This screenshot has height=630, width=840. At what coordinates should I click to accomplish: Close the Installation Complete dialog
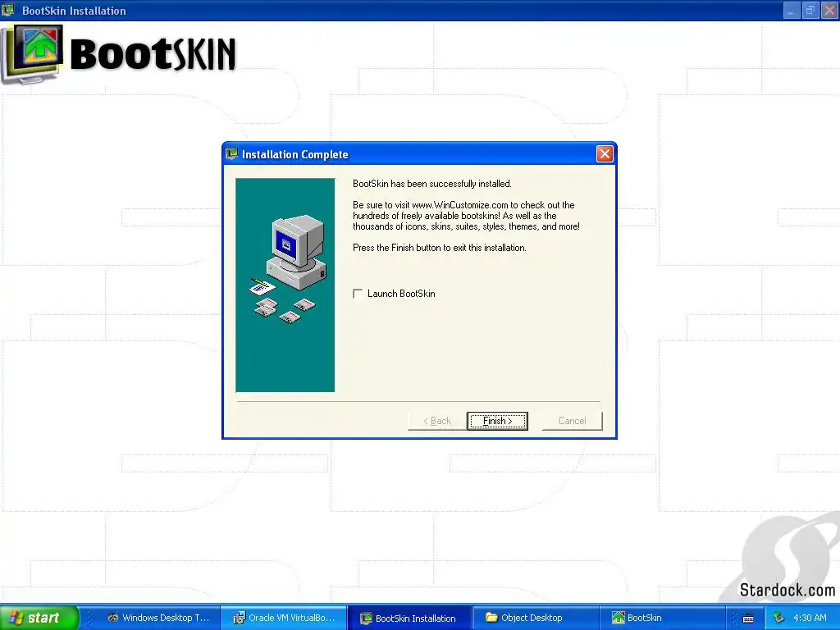[605, 154]
